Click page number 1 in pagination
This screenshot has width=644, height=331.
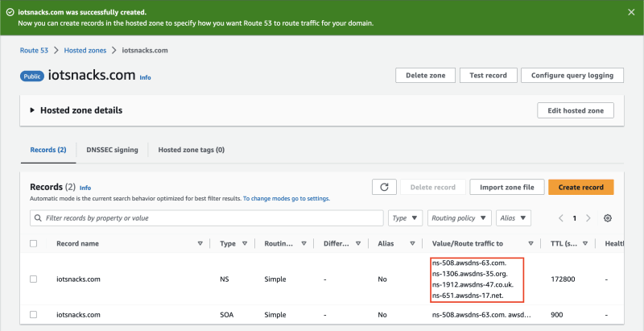[575, 218]
